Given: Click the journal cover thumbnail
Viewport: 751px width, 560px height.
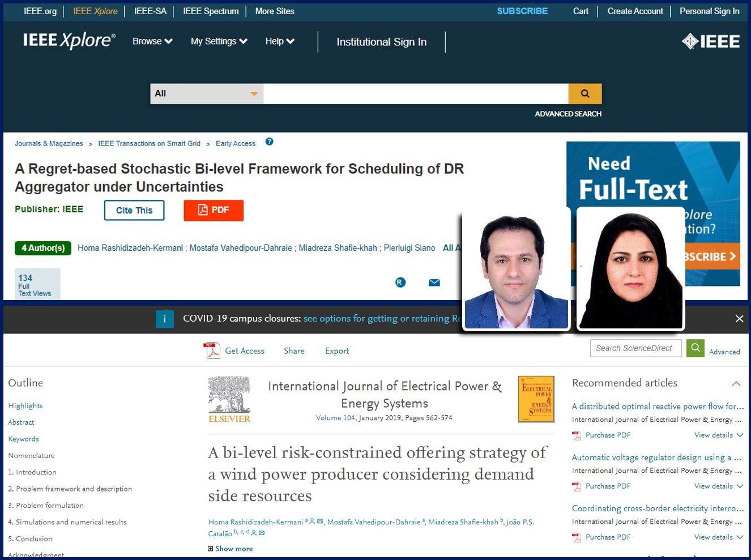Looking at the screenshot, I should click(536, 399).
